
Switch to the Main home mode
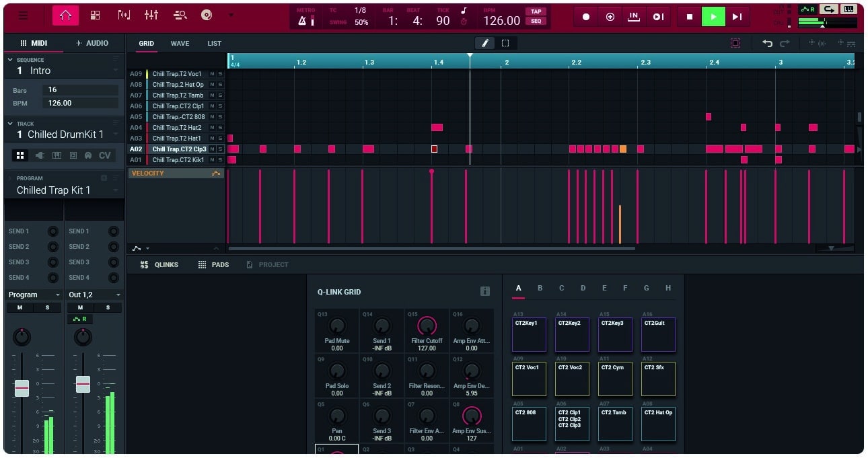[65, 15]
